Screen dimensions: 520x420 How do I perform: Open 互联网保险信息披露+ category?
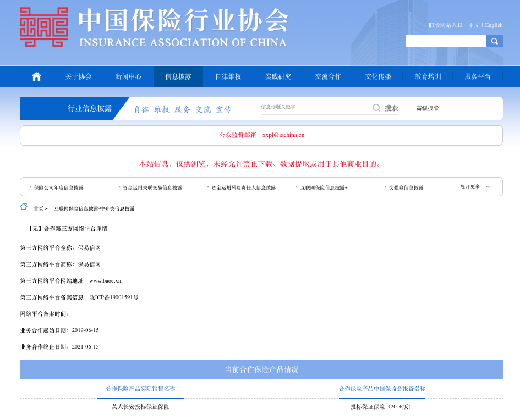[324, 187]
